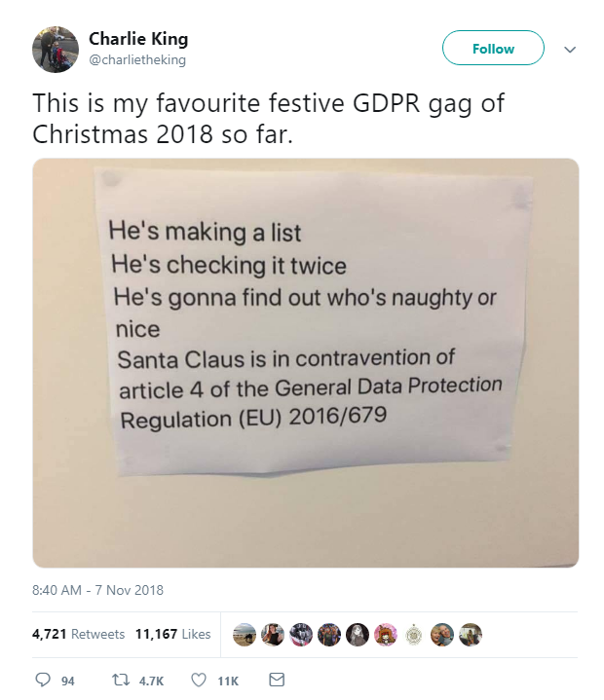Viewport: 604px width, 700px height.
Task: Open the tweet options chevron dropdown
Action: point(571,49)
